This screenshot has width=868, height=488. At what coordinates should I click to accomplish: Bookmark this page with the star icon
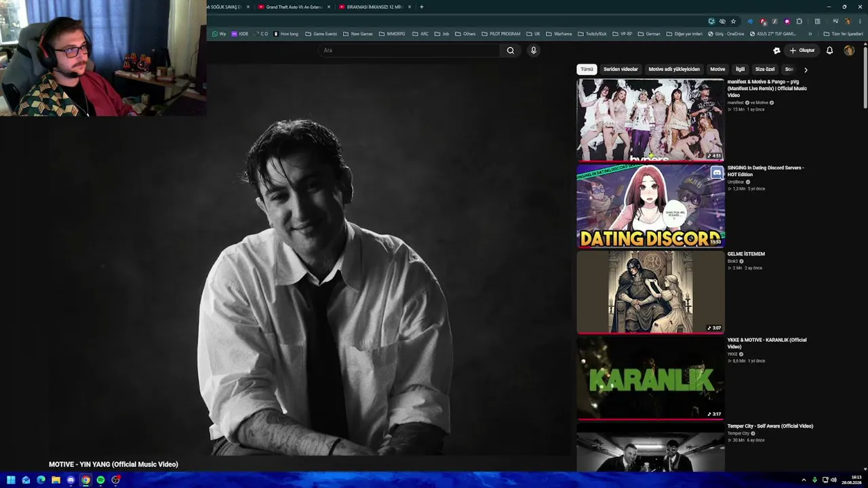pyautogui.click(x=733, y=21)
